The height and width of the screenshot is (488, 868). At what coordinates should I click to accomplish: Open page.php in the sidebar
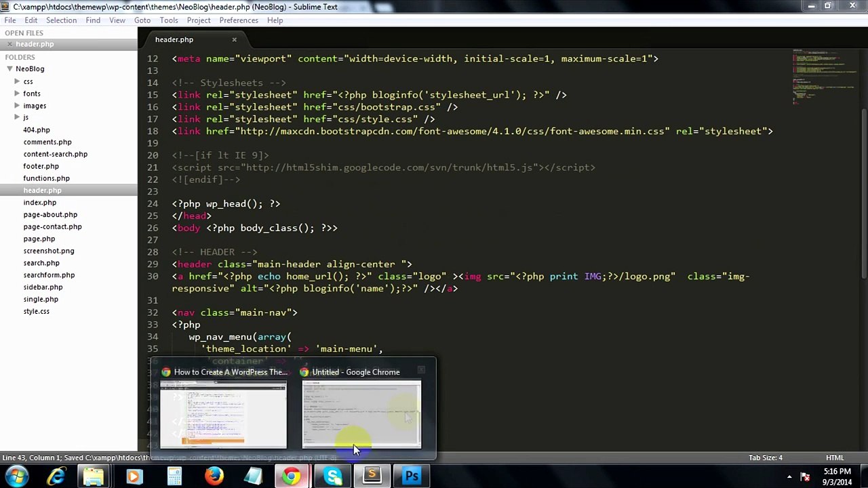tap(39, 239)
